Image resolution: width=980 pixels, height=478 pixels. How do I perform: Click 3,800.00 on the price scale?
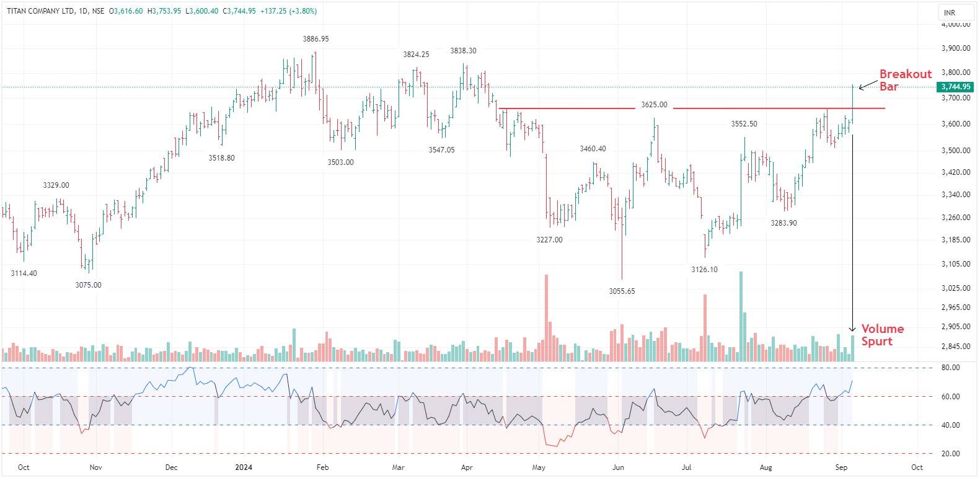[956, 73]
